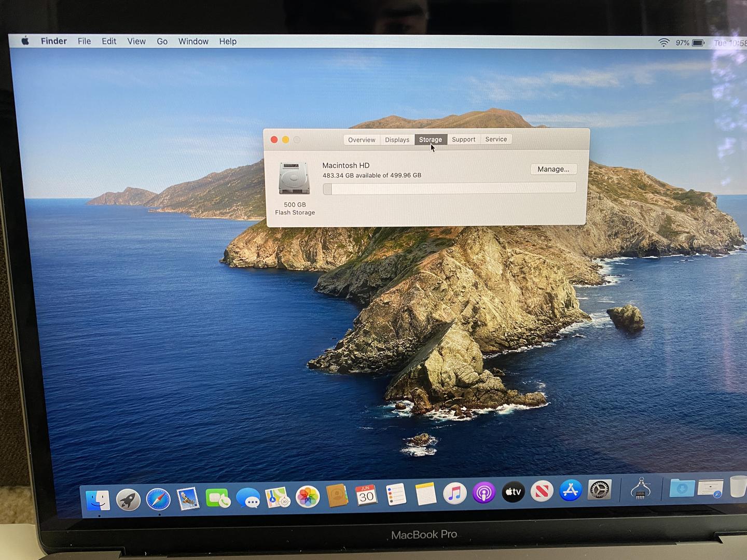Open the File menu

(84, 41)
